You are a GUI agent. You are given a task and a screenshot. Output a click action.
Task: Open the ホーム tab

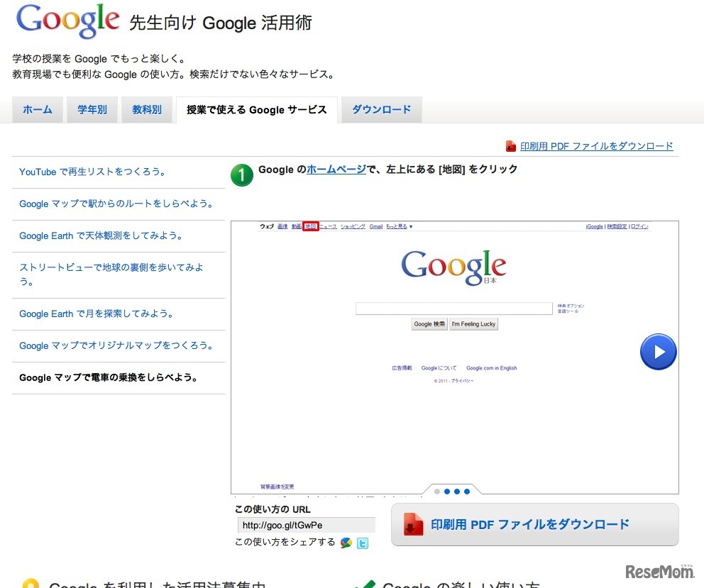click(38, 109)
